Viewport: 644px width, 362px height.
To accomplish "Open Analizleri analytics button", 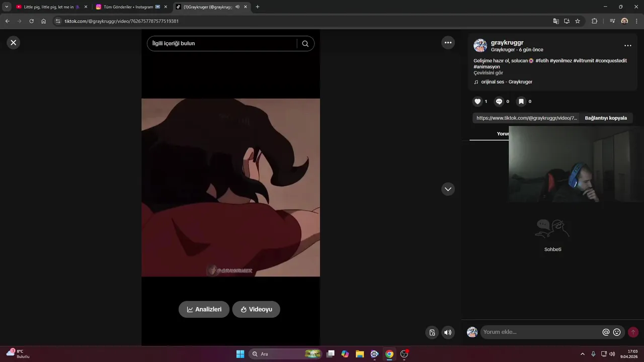I will (204, 309).
